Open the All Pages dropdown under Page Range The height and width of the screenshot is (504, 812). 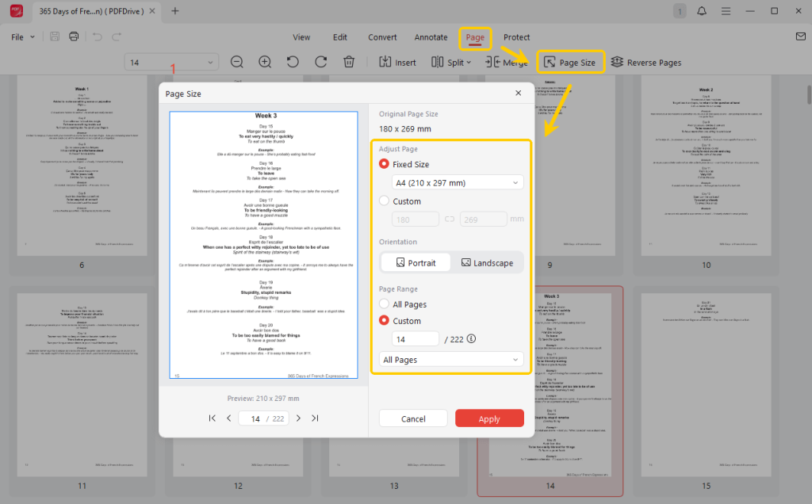(x=451, y=359)
